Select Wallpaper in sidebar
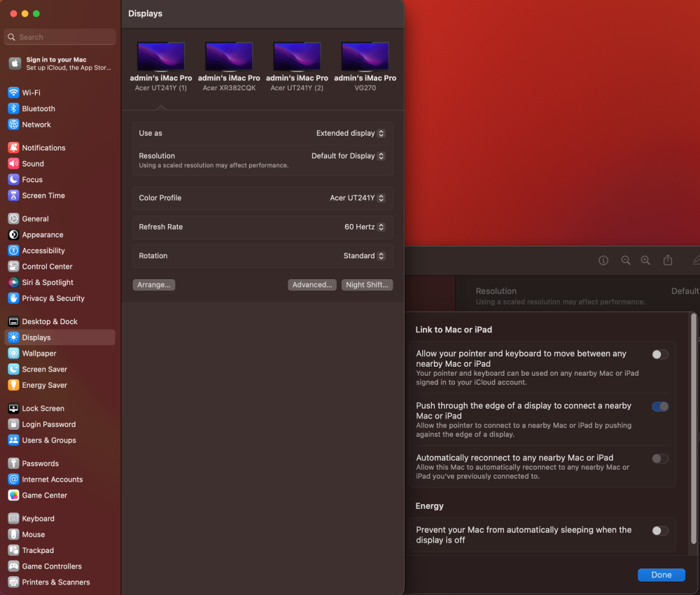 click(x=59, y=353)
